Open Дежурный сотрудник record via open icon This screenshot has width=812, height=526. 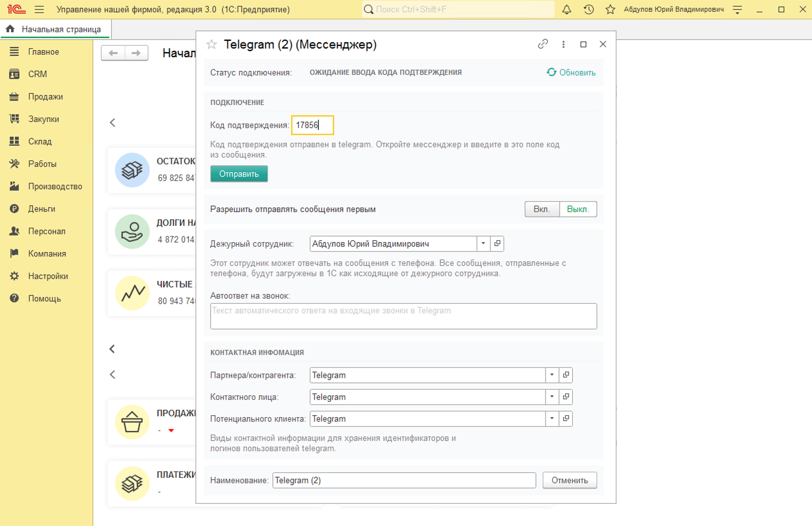click(497, 243)
